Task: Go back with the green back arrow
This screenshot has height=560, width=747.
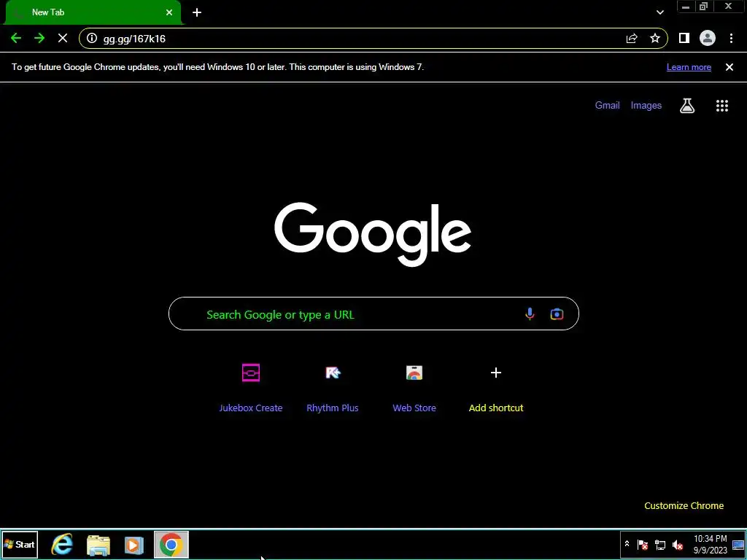Action: click(x=16, y=39)
